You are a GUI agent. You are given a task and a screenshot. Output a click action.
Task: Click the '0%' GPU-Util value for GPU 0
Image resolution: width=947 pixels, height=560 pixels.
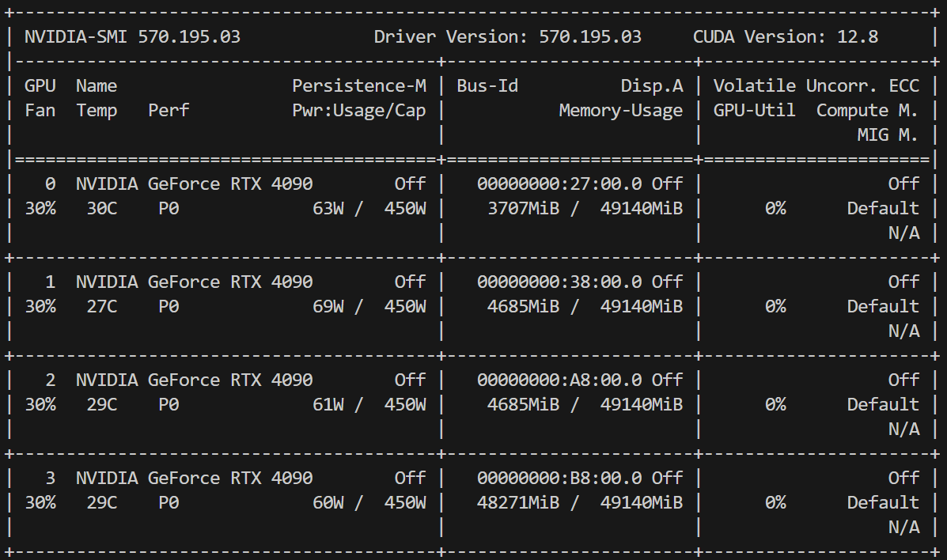775,208
